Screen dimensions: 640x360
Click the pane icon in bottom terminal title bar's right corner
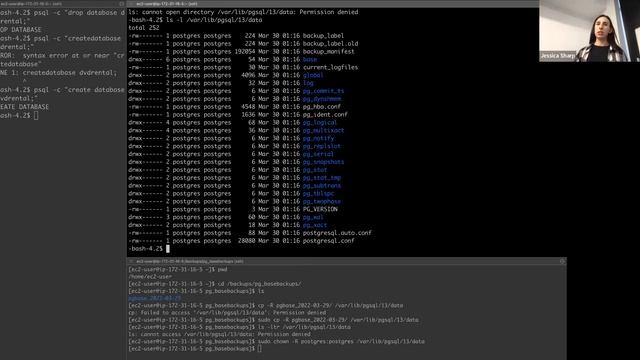click(x=562, y=261)
